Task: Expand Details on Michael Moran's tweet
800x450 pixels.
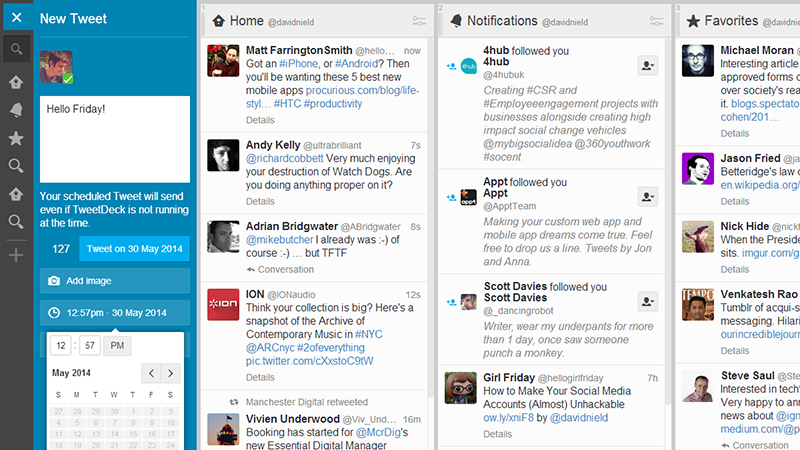Action: [x=735, y=133]
